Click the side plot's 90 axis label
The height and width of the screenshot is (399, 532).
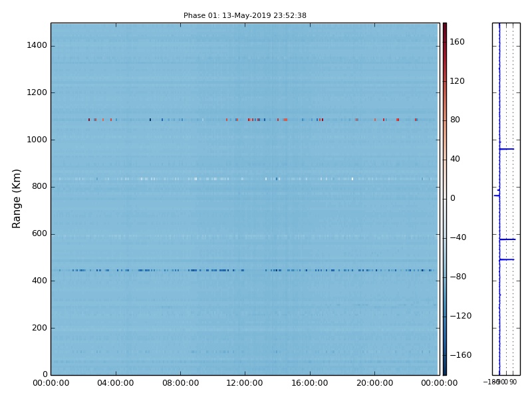point(513,382)
